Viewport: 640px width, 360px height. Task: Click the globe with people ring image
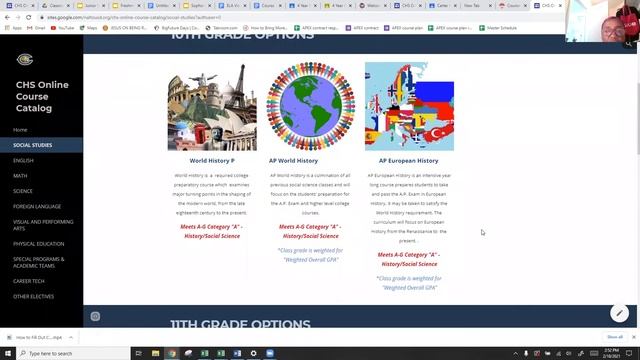(x=310, y=107)
